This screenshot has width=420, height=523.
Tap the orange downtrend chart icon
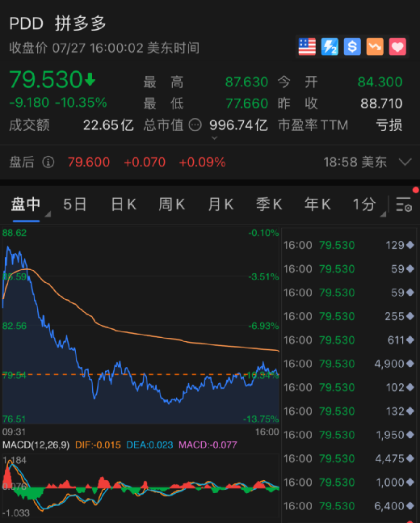375,47
